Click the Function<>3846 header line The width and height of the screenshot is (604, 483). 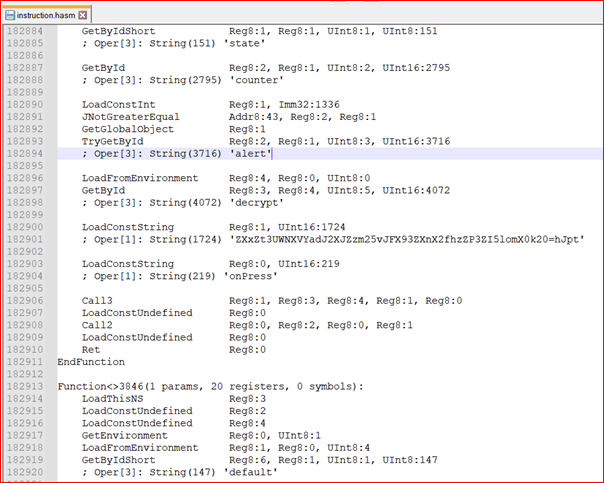point(210,386)
